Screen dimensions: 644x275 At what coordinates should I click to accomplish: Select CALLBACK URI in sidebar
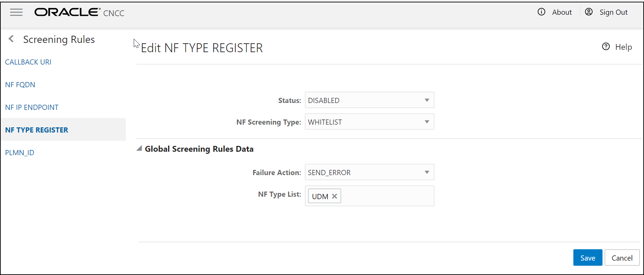[28, 62]
